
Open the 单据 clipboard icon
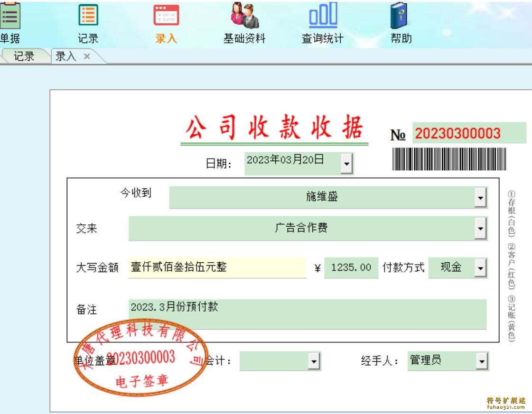(x=9, y=15)
